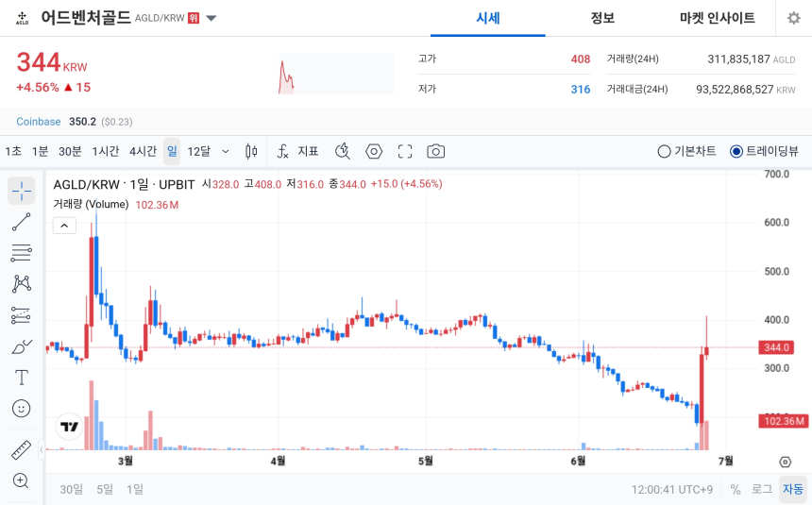The height and width of the screenshot is (505, 812).
Task: Set date range to 1일
Action: [135, 490]
